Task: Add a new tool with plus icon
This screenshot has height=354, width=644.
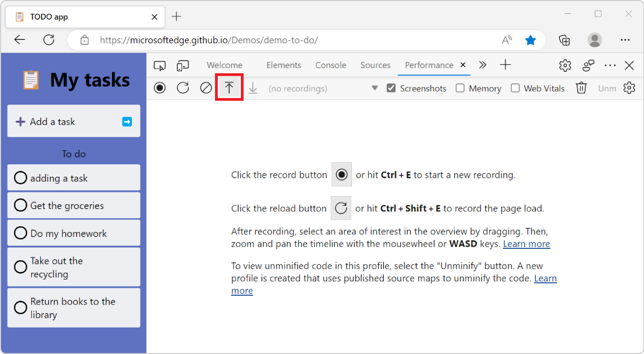Action: point(505,65)
